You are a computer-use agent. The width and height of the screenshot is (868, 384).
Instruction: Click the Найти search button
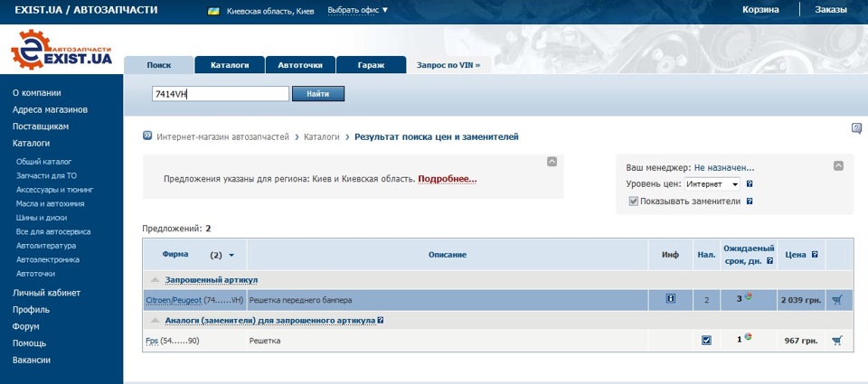[318, 93]
